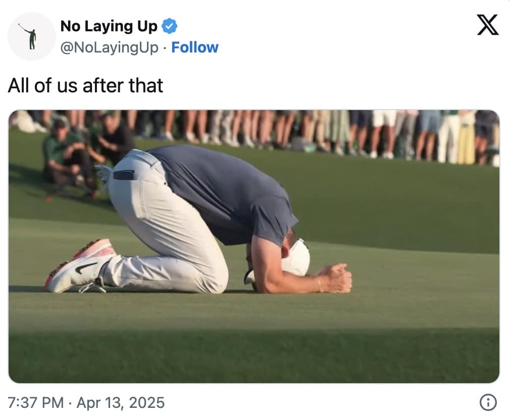
Task: Click the "All of us after that" text
Action: pos(85,85)
